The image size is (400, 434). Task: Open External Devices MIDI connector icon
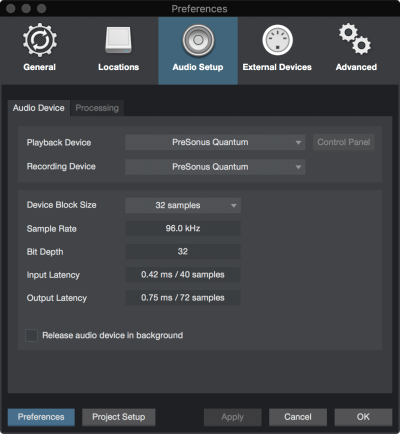[277, 40]
